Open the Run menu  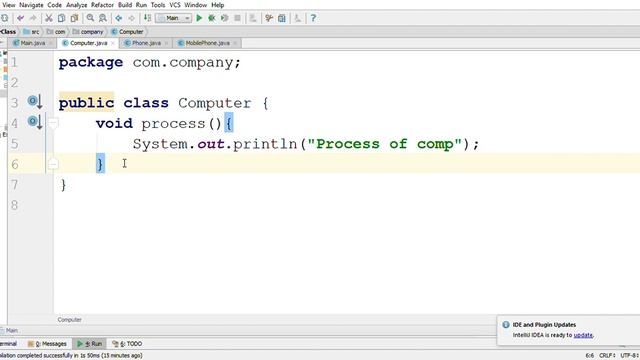pyautogui.click(x=141, y=5)
